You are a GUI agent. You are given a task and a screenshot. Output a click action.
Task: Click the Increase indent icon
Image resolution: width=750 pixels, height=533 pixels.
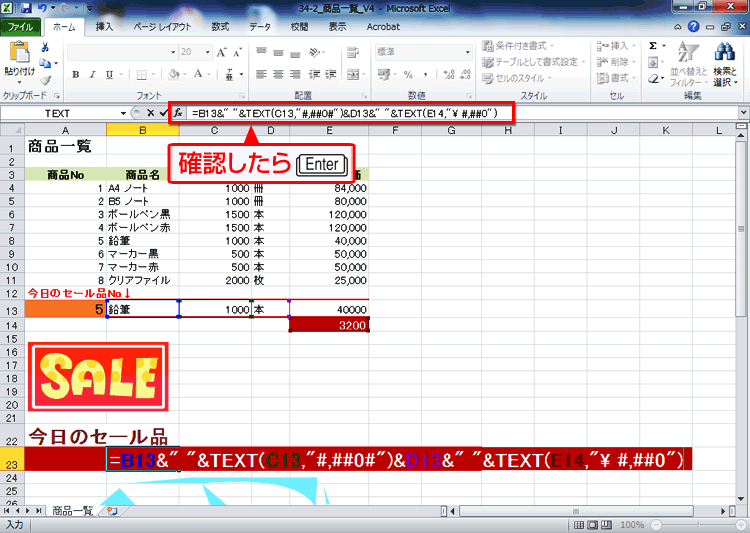[x=331, y=74]
